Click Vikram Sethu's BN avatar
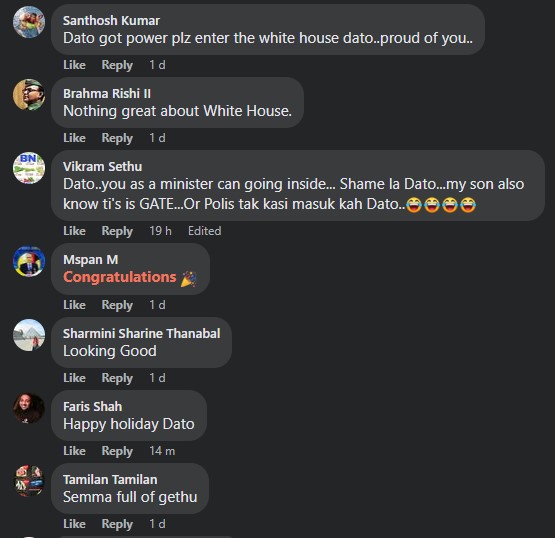This screenshot has height=538, width=555. [29, 168]
